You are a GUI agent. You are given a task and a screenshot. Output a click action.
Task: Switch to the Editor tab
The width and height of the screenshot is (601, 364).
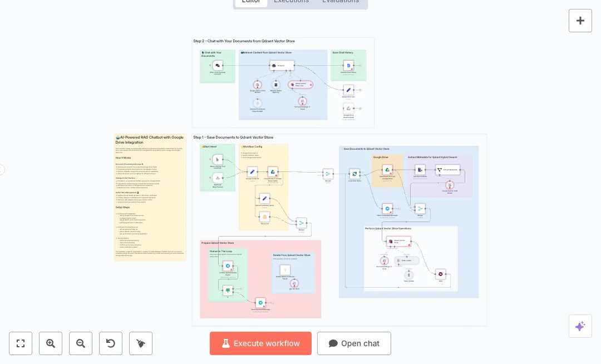(251, 2)
